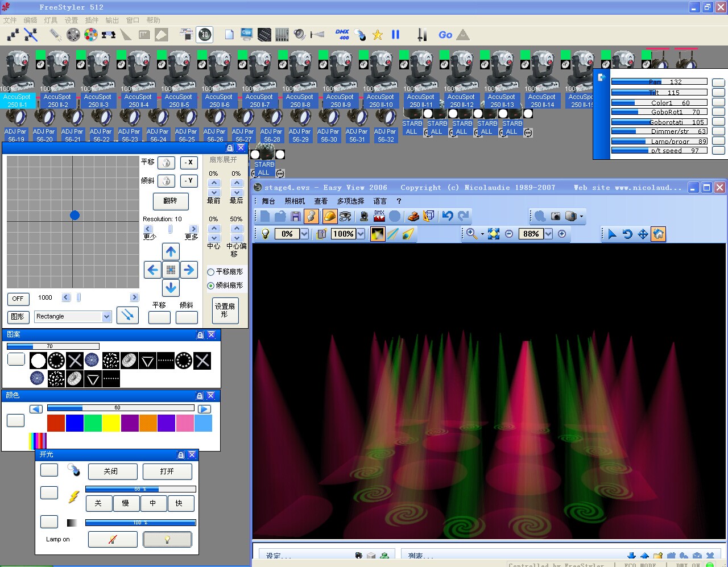
Task: Expand the 88% zoom dropdown
Action: pos(548,234)
